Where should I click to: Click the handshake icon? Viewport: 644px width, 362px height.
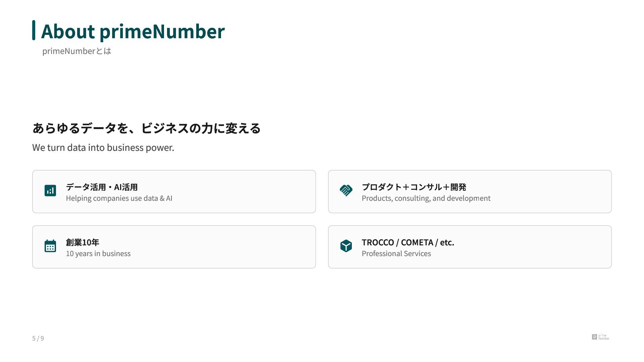[346, 191]
